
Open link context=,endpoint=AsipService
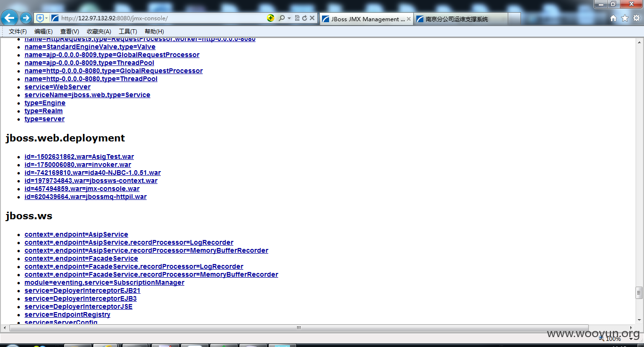(76, 234)
